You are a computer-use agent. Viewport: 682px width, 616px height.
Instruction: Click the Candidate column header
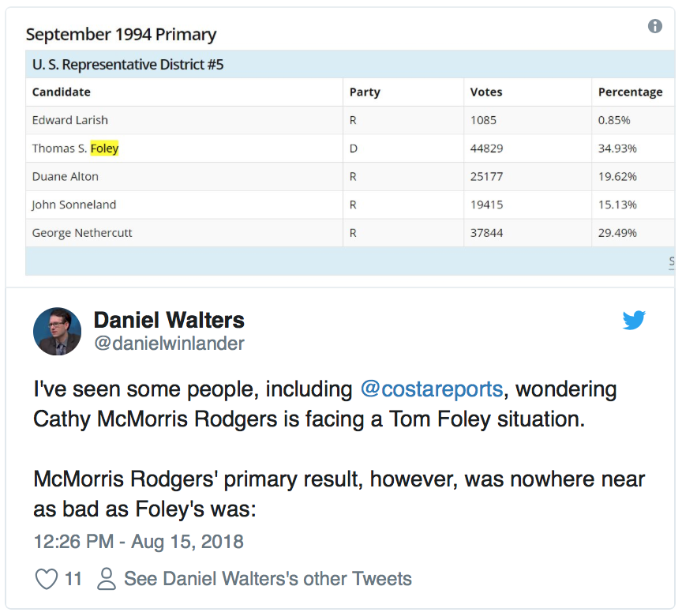(62, 92)
